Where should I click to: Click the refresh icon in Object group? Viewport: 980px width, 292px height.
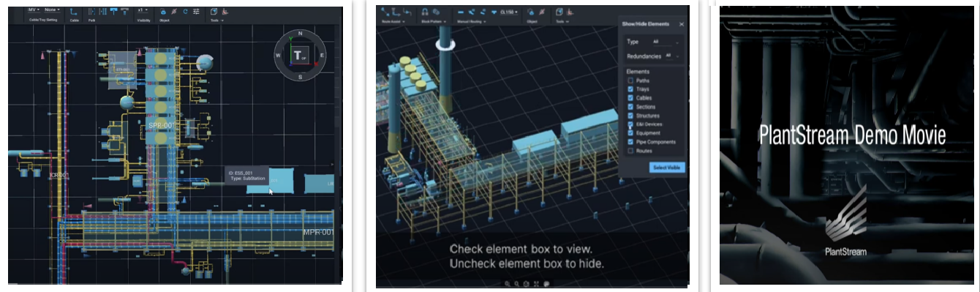(185, 12)
